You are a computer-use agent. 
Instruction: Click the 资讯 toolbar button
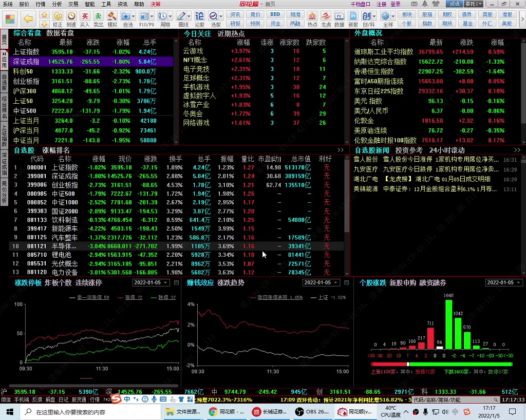point(235,15)
